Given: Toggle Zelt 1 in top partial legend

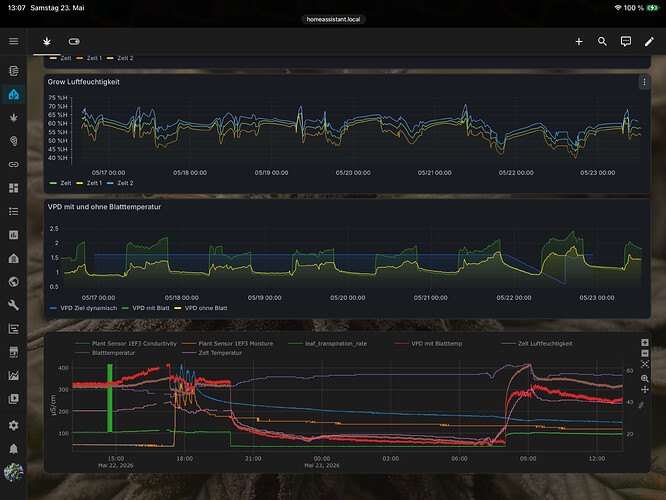Looking at the screenshot, I should point(89,58).
